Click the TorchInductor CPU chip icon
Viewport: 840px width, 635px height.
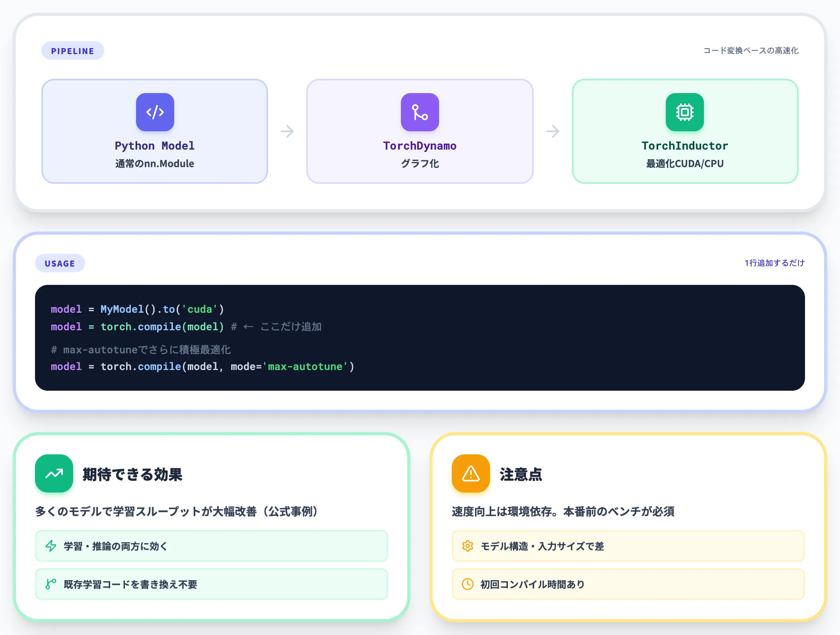[x=684, y=112]
